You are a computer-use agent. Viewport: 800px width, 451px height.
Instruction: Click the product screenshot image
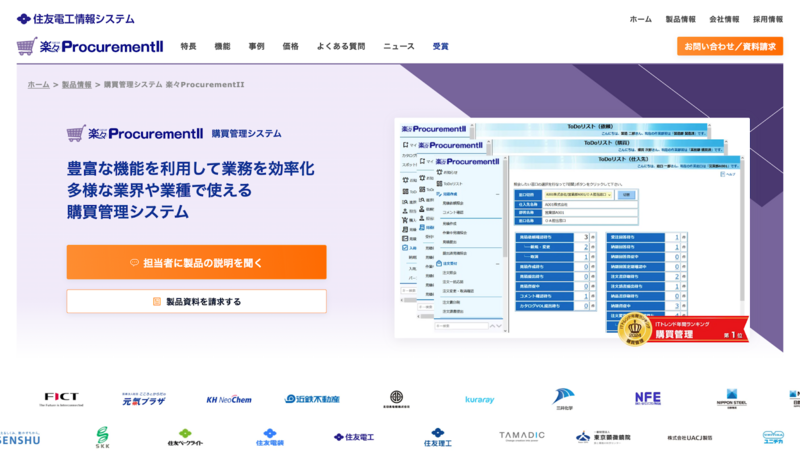click(x=572, y=228)
